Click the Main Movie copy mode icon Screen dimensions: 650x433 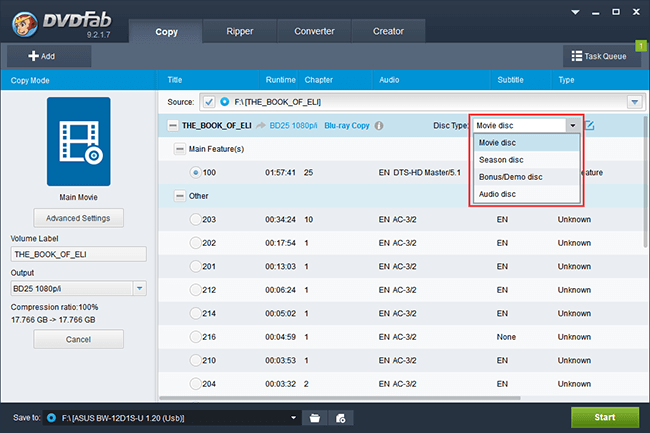coord(79,141)
